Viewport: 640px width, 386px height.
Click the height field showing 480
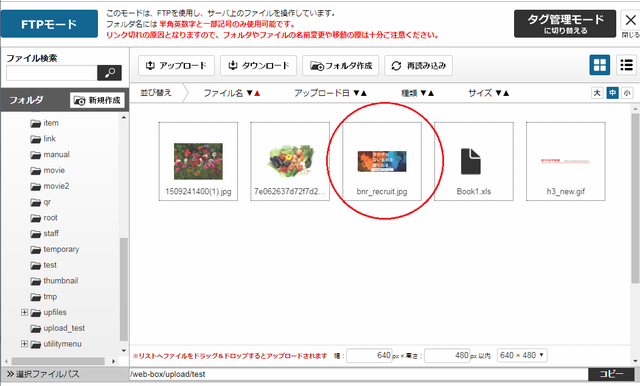[x=447, y=355]
